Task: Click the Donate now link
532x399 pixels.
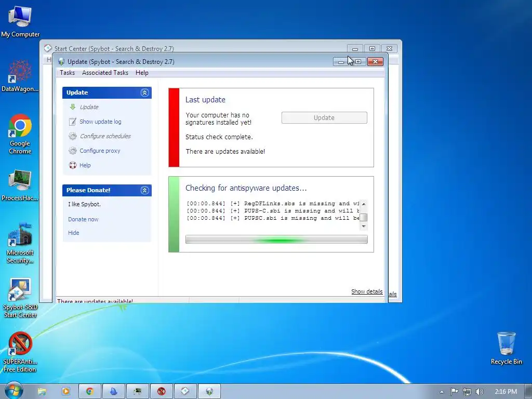Action: (83, 219)
